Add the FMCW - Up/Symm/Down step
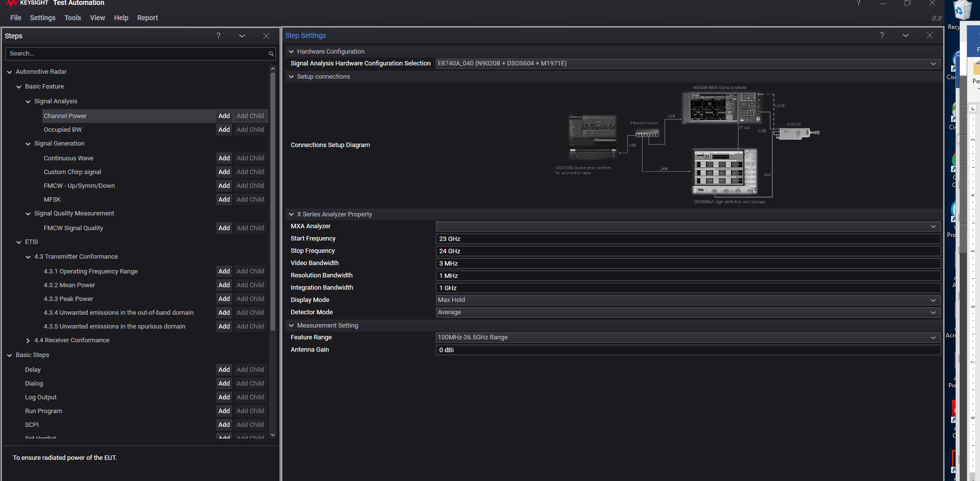Viewport: 980px width, 481px height. (224, 186)
